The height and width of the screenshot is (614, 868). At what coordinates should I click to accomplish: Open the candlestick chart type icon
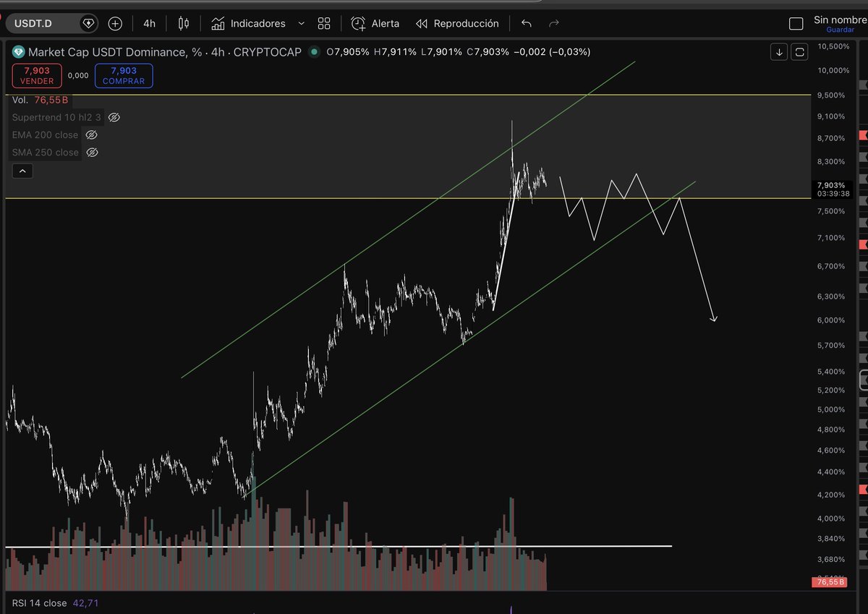tap(184, 23)
